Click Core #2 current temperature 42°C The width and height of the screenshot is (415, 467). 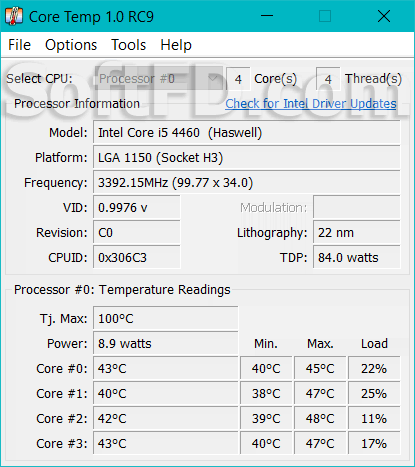point(166,419)
